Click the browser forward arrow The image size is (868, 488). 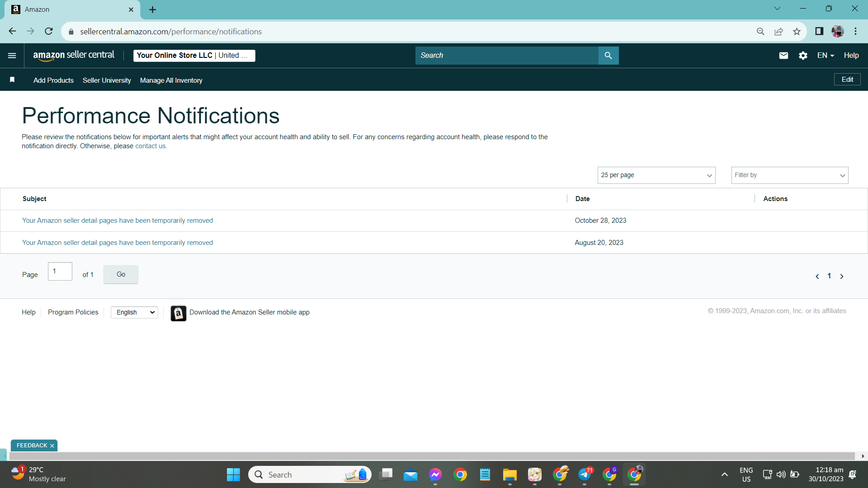pos(31,31)
